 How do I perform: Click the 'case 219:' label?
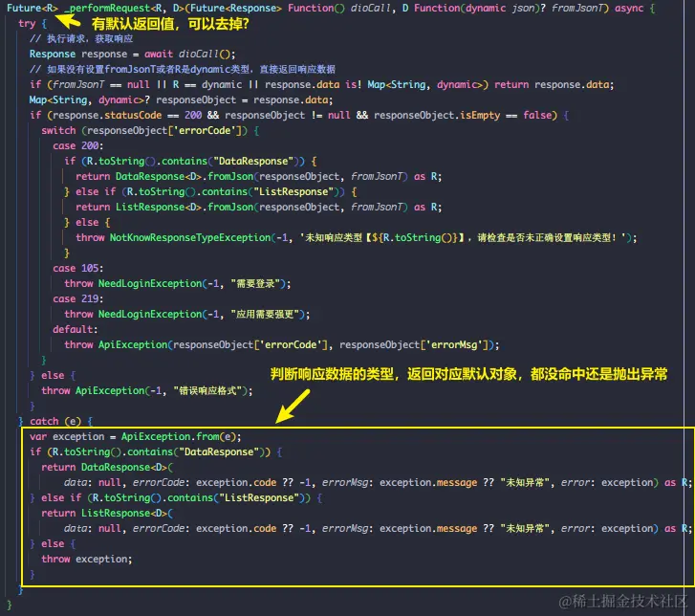78,298
